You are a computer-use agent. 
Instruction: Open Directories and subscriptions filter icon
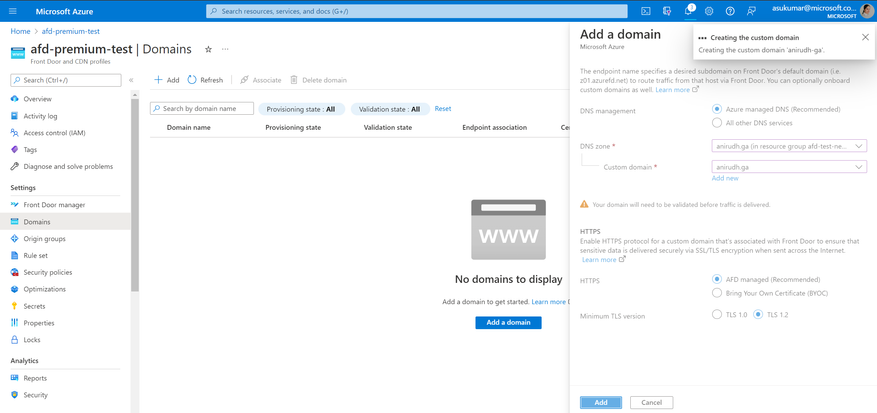(x=667, y=11)
